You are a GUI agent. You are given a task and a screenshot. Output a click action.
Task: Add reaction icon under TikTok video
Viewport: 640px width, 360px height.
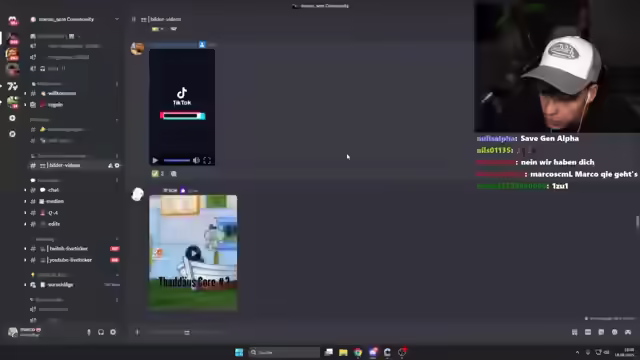click(173, 173)
